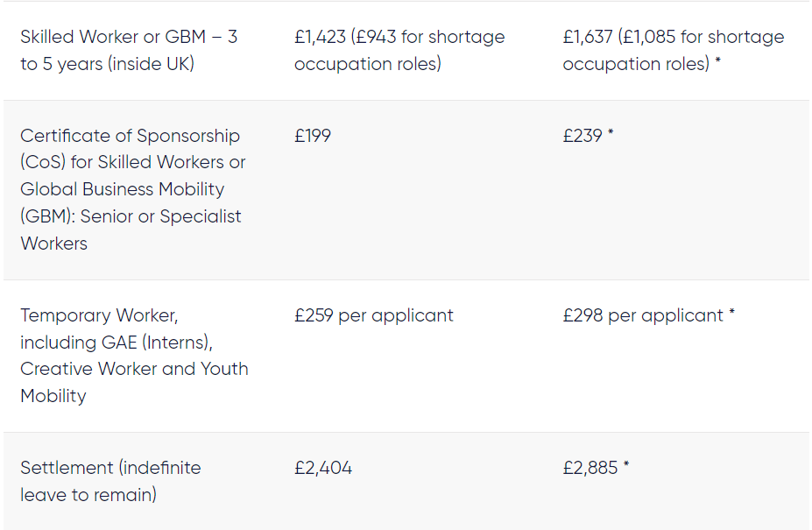This screenshot has width=812, height=530.
Task: Click the Creative Worker and Youth text
Action: (134, 369)
